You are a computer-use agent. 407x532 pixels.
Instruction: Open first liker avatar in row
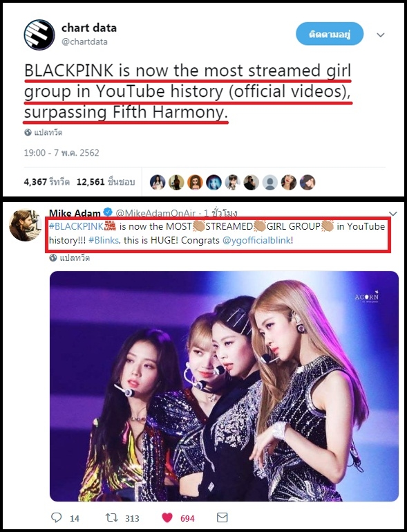tap(158, 182)
